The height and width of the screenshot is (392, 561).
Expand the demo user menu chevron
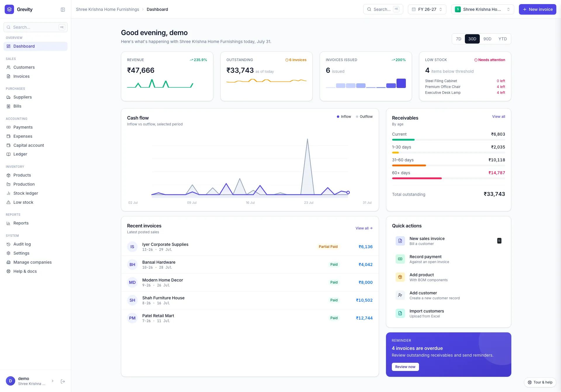click(53, 381)
